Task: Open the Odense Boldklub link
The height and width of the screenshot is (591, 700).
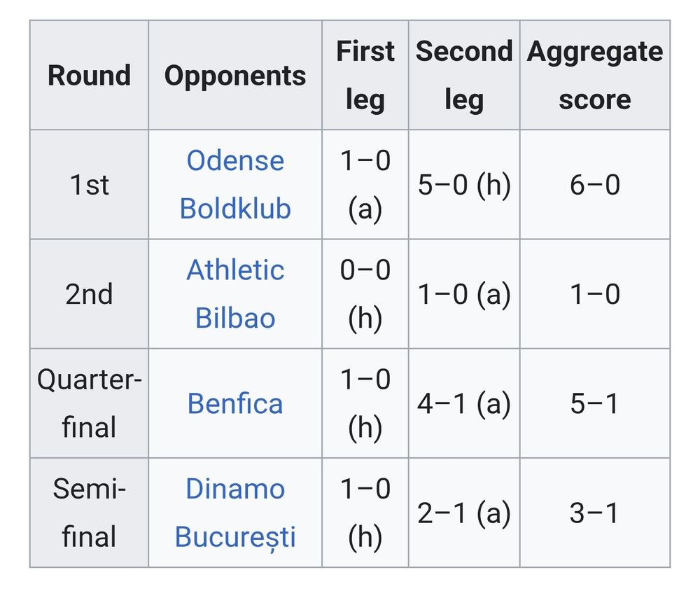Action: click(x=235, y=184)
